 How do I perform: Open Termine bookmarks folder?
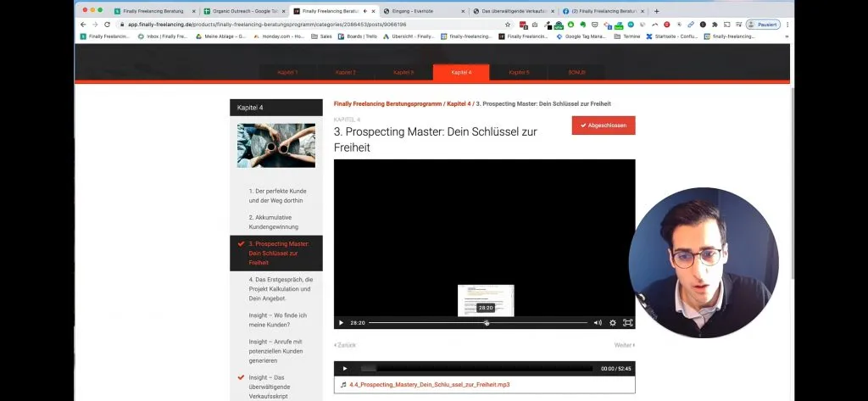(x=626, y=36)
